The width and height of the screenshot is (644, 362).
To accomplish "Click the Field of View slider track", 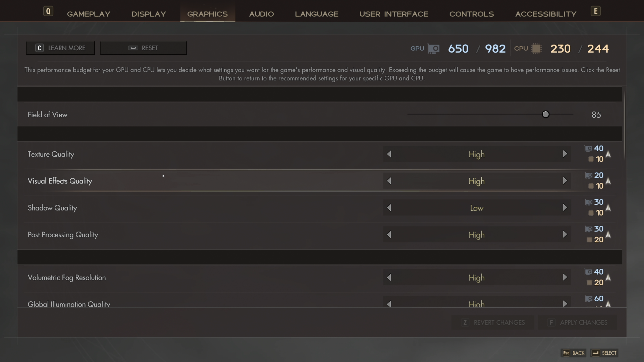I will pyautogui.click(x=490, y=114).
